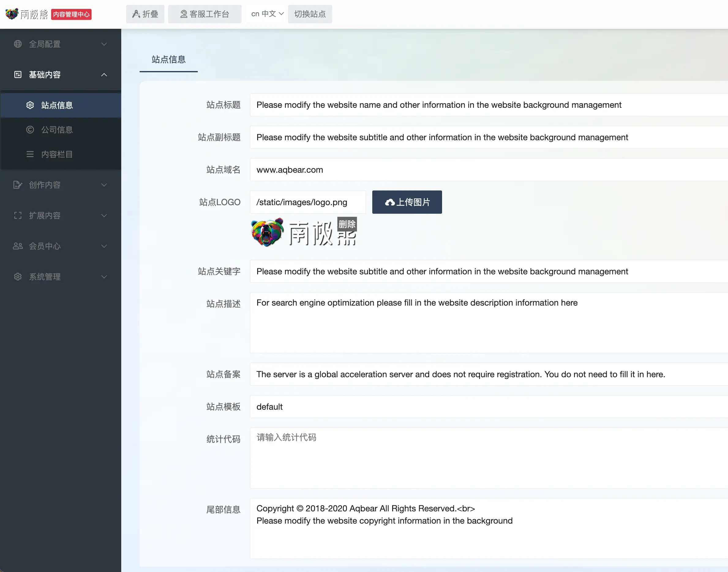Open the 扩展内容 menu section
Viewport: 728px width, 572px height.
(x=61, y=215)
